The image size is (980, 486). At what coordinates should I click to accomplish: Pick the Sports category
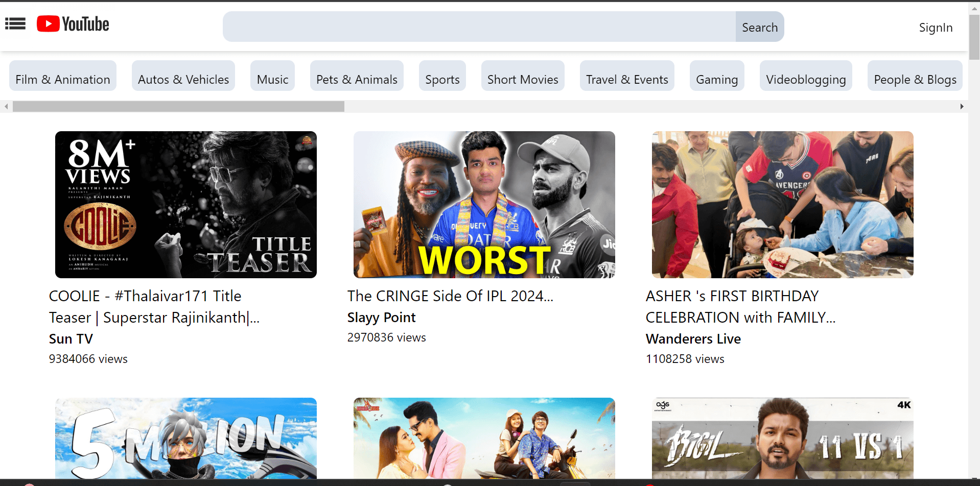click(x=442, y=76)
